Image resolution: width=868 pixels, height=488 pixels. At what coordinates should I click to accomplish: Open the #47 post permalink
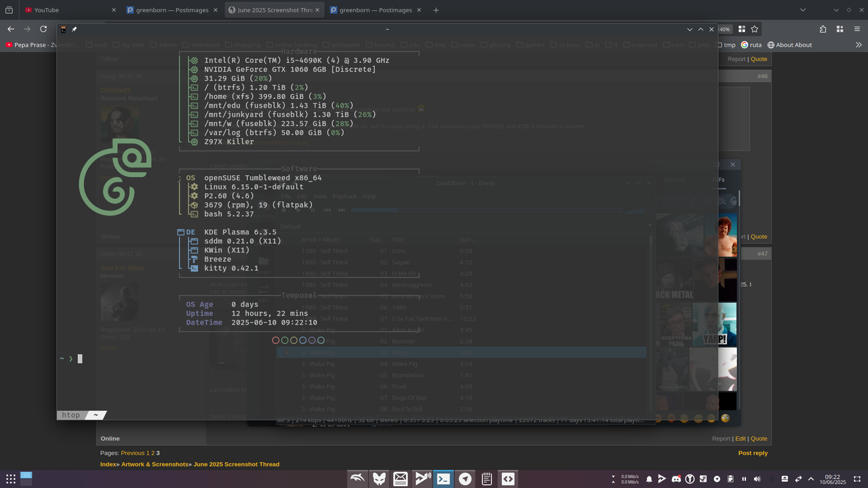click(762, 253)
